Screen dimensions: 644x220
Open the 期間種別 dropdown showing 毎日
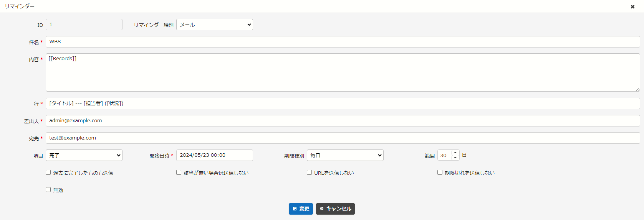(345, 155)
